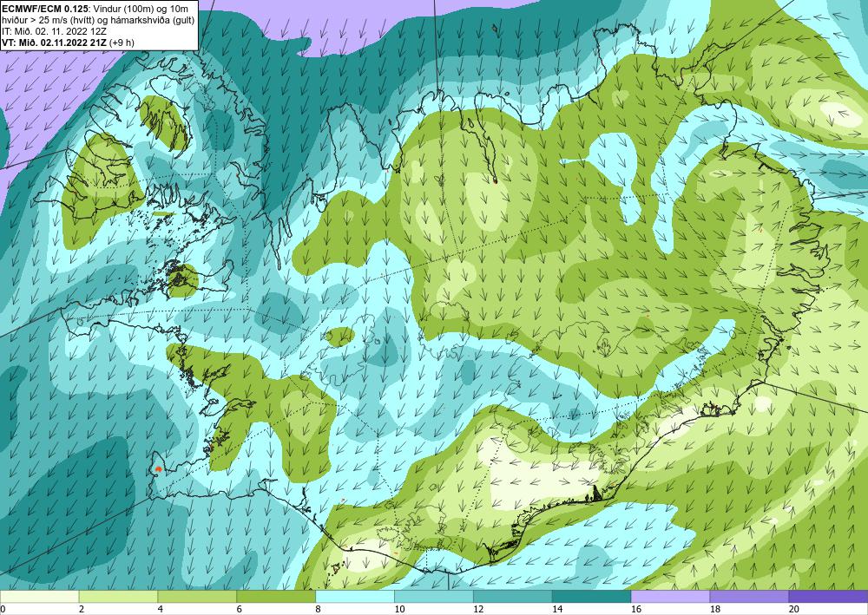Click the legend scale label '12'

(477, 609)
